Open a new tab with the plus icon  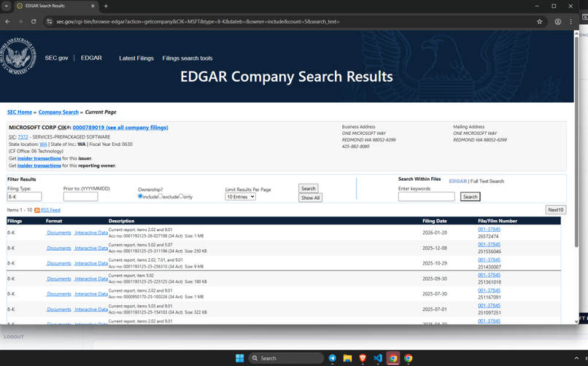[106, 6]
